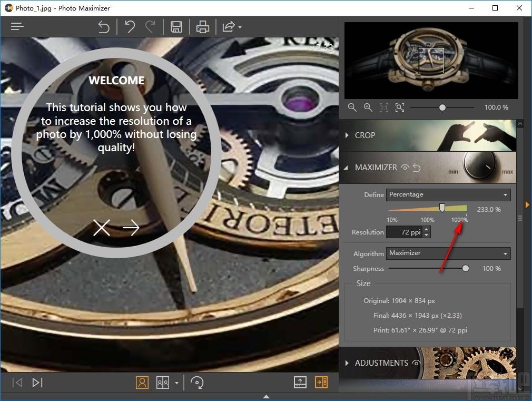Toggle the side panel button in bottom bar
The width and height of the screenshot is (532, 401).
(x=321, y=383)
